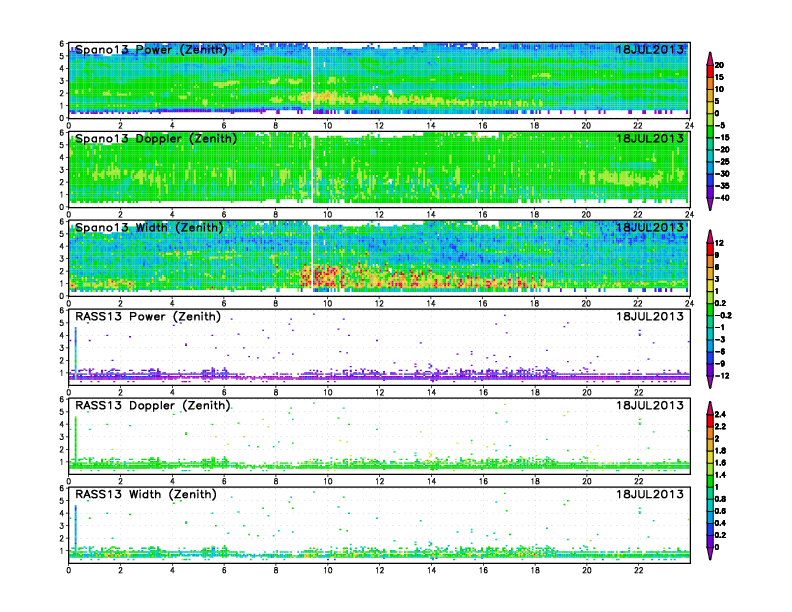The image size is (792, 612).
Task: Click the magenta top arrow of the width colorbar
Action: [x=710, y=408]
